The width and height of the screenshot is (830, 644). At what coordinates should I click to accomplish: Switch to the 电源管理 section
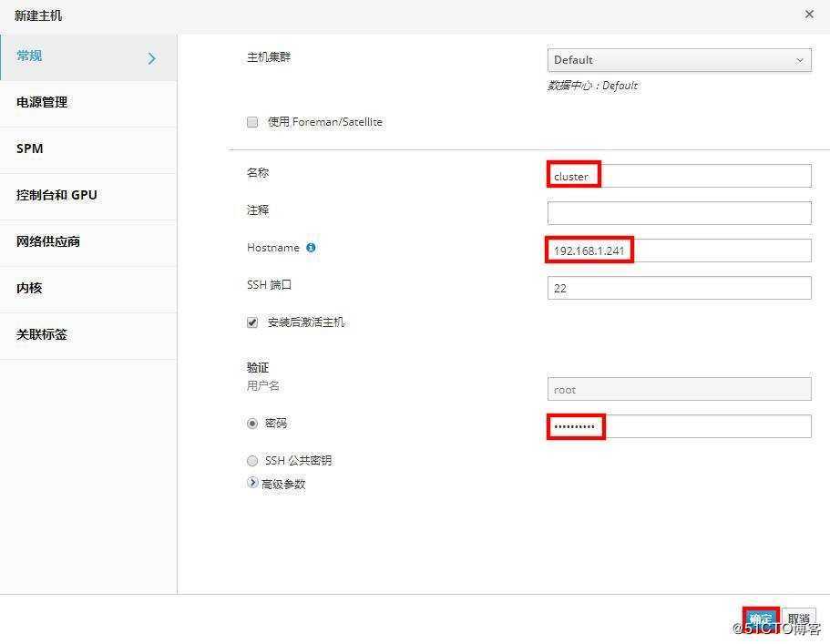tap(40, 102)
